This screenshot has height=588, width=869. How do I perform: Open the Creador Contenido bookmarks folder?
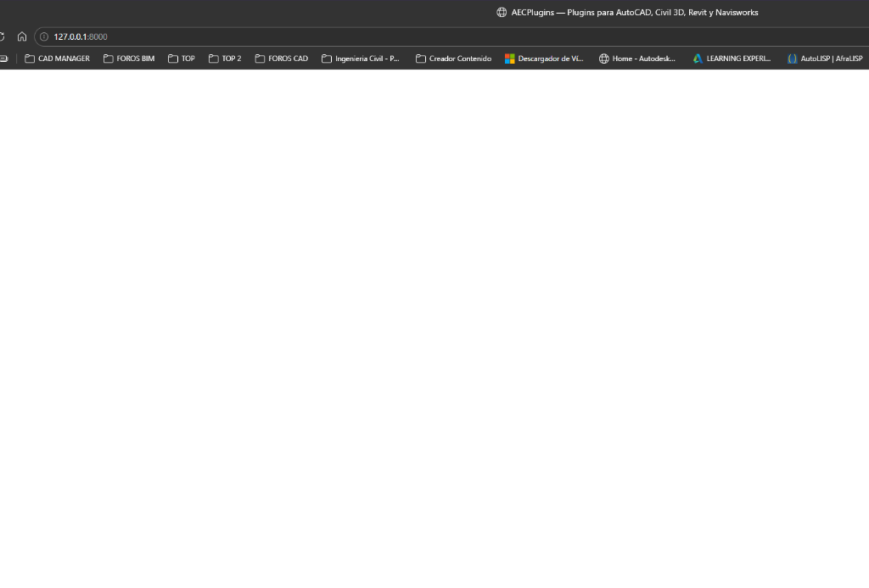[x=454, y=59]
